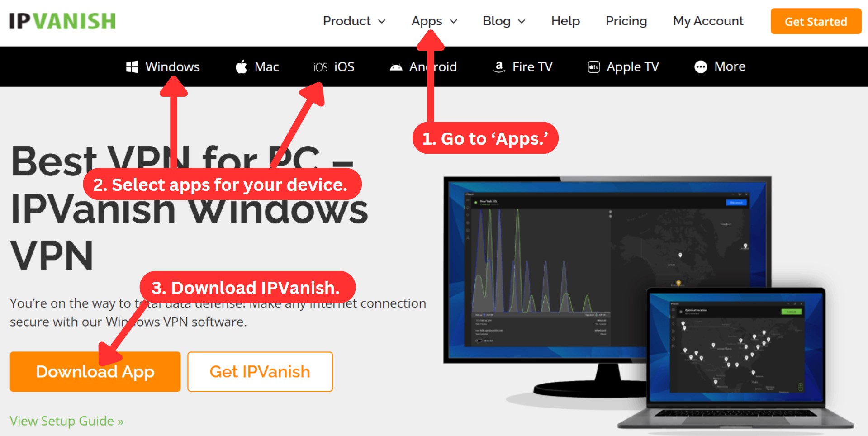Screen dimensions: 868x436
Task: Select the Amazon Fire TV icon
Action: (498, 67)
